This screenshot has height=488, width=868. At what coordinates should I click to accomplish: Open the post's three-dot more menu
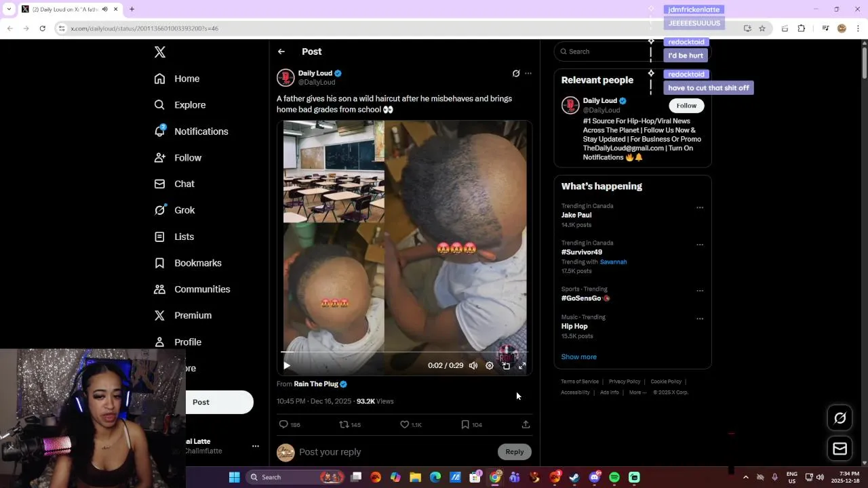528,73
